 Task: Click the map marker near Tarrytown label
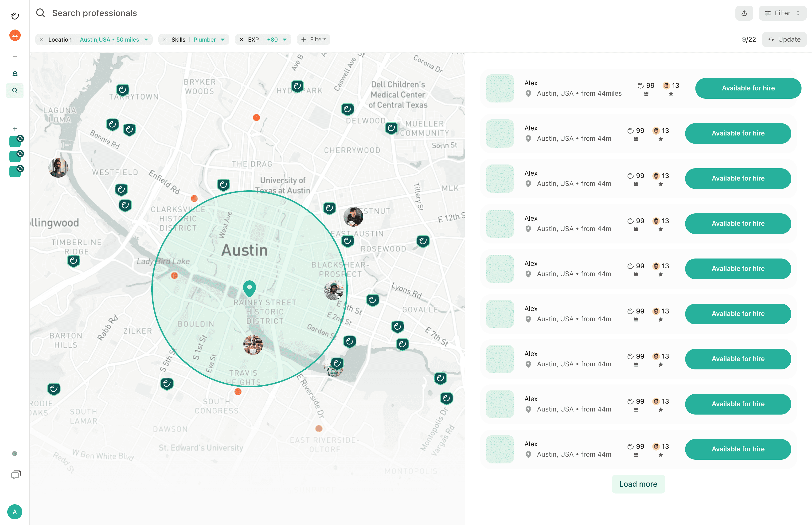(x=123, y=90)
